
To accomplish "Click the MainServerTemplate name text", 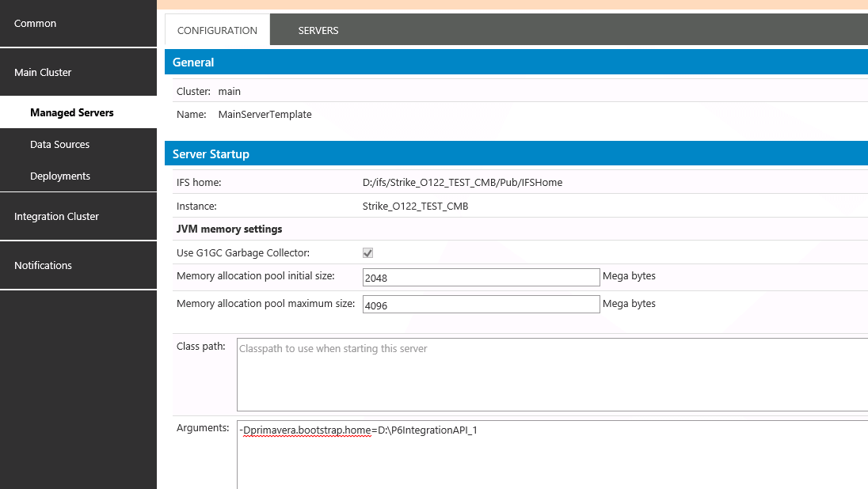I will point(265,114).
